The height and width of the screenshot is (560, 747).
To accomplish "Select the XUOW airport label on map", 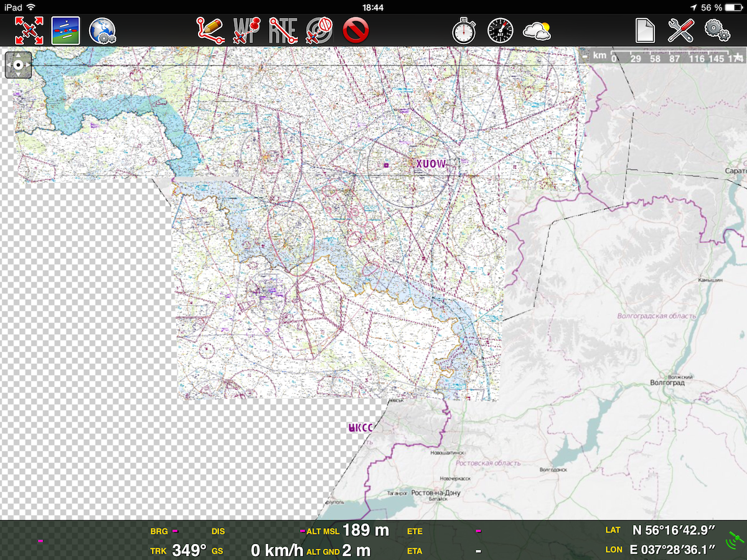I will tap(431, 164).
